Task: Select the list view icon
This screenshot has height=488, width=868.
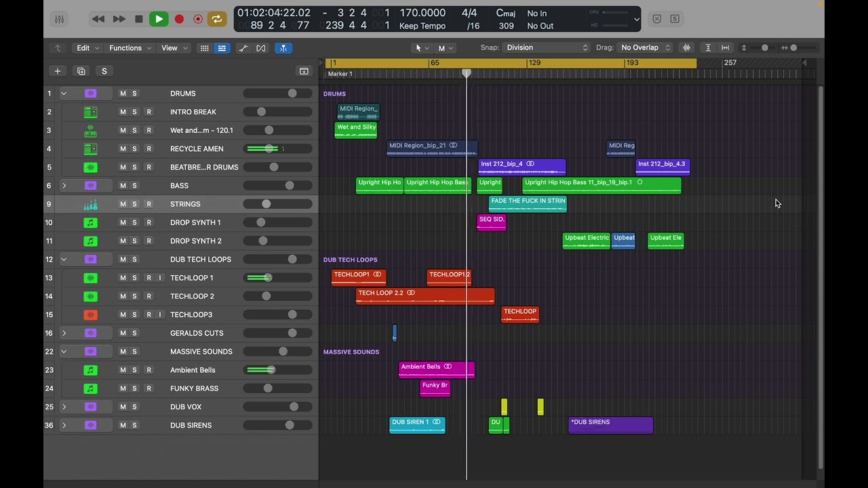Action: [x=222, y=48]
